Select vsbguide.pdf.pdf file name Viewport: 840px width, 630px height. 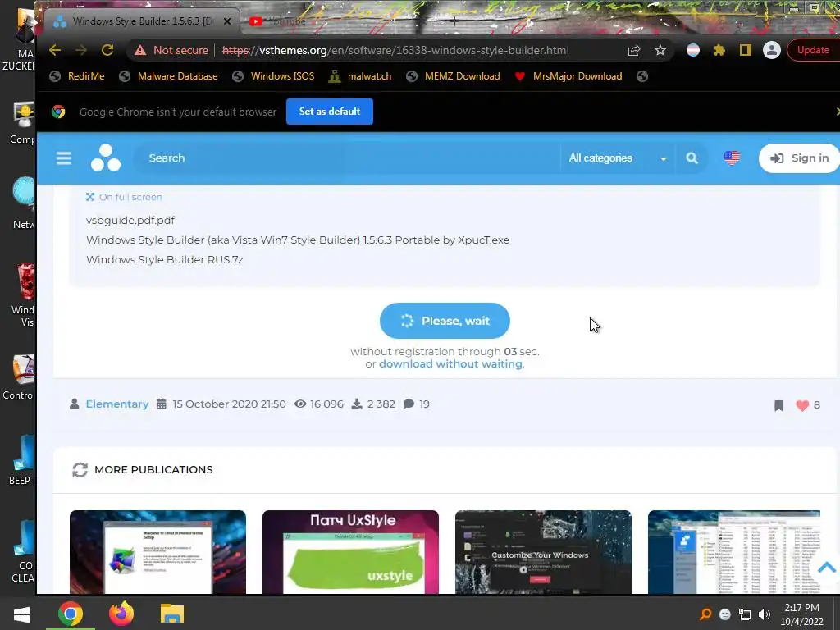coord(130,220)
